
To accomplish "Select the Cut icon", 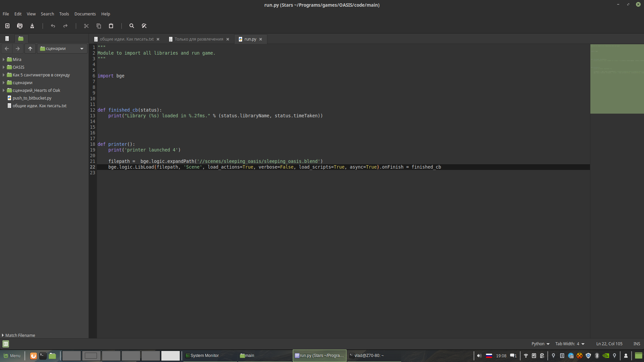I will pyautogui.click(x=86, y=25).
